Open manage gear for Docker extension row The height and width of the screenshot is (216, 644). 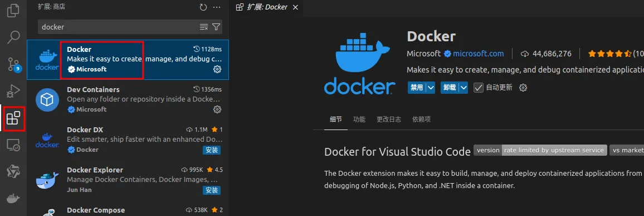[217, 69]
